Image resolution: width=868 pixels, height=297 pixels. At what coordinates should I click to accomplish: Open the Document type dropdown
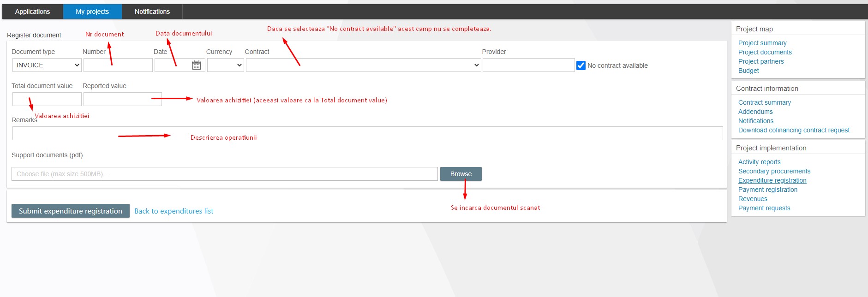(x=47, y=65)
